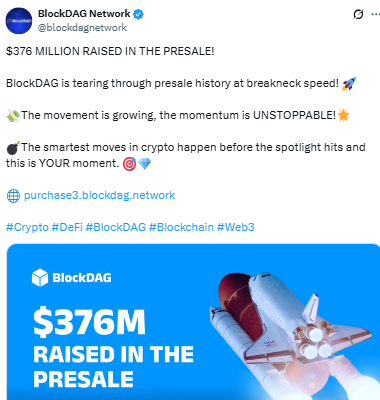Open the #DeFi hashtag
Image resolution: width=380 pixels, height=400 pixels.
click(67, 227)
